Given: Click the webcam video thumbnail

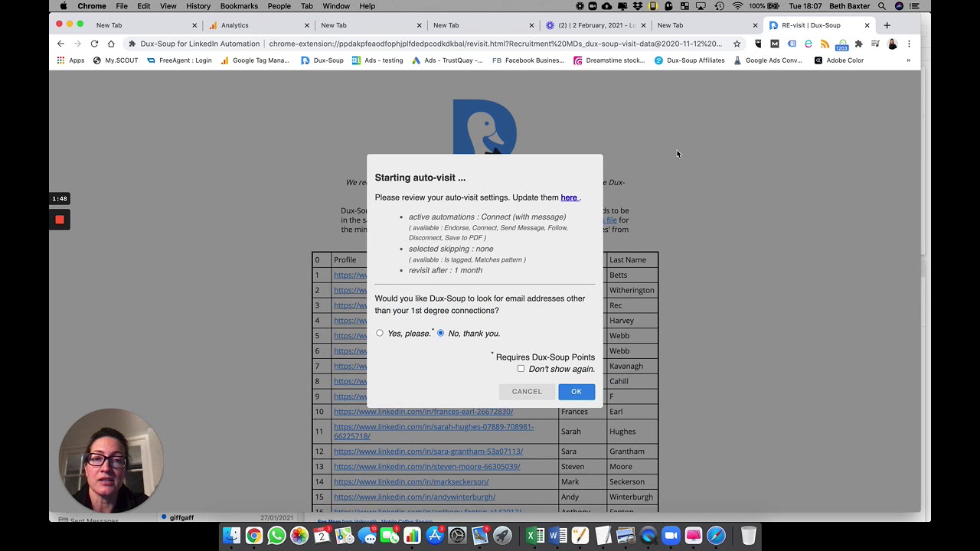Looking at the screenshot, I should coord(111,461).
